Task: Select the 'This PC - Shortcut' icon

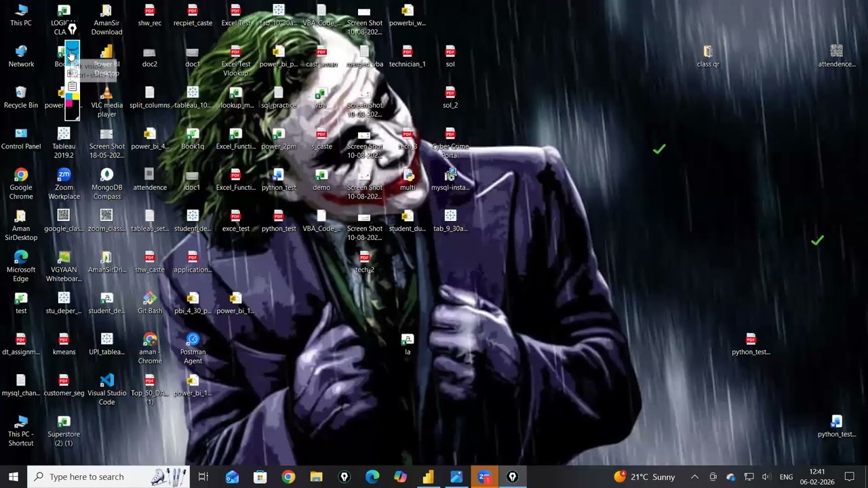Action: 21,430
